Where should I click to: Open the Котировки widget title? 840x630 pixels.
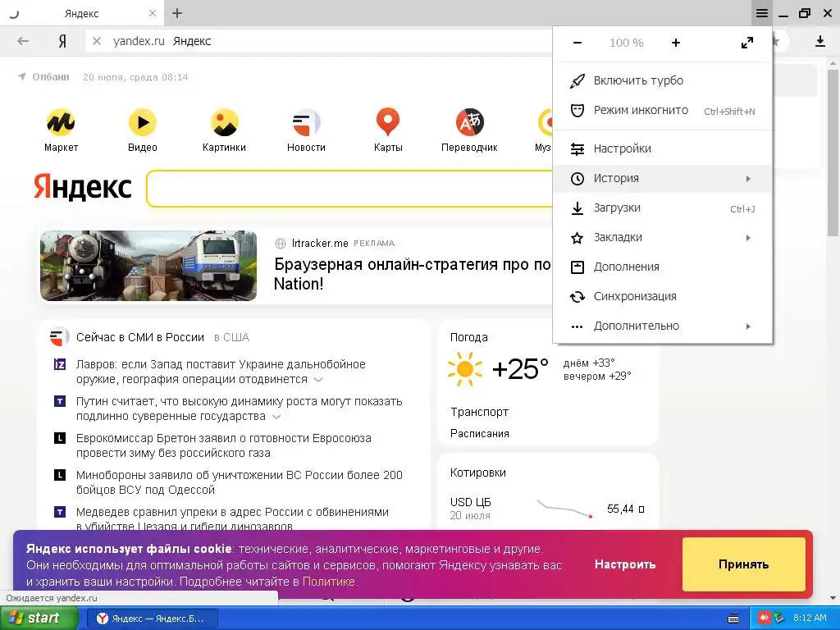tap(478, 473)
